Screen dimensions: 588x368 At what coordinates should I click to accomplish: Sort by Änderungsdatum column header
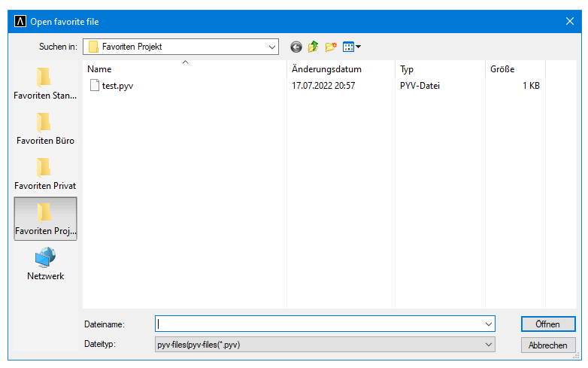click(x=341, y=69)
